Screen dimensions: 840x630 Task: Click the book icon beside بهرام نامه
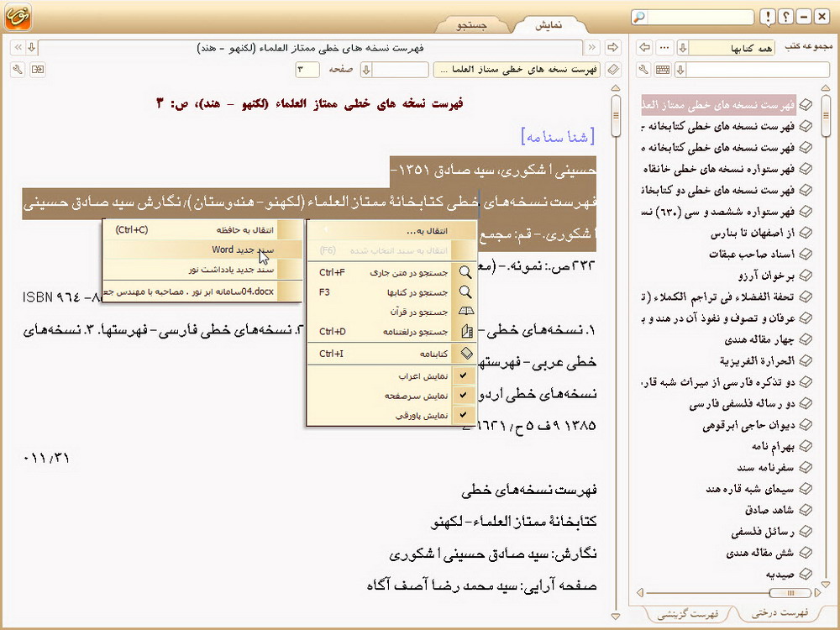pyautogui.click(x=806, y=446)
